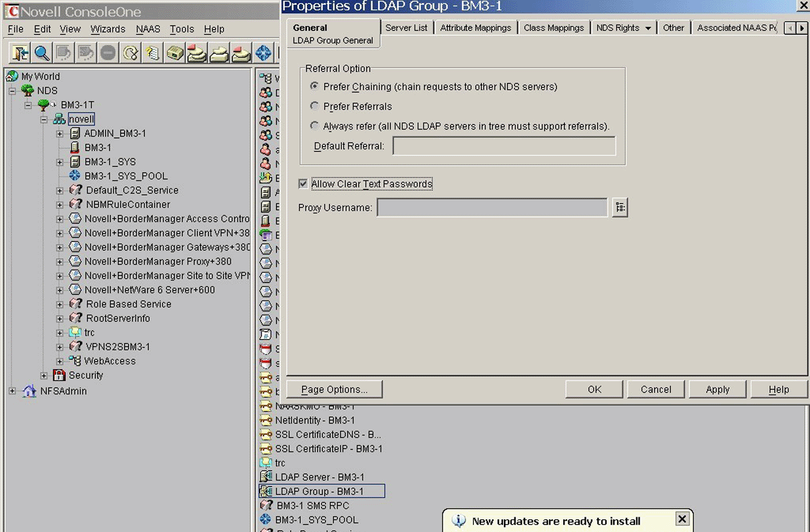
Task: Click the browse button beside Proxy Username
Action: 620,207
